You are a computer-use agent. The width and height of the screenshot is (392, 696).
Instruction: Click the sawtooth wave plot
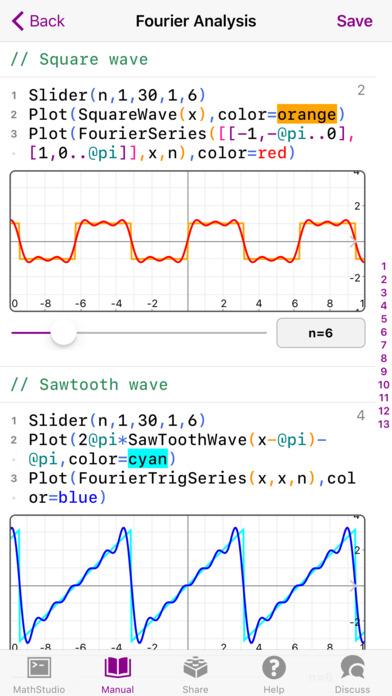coord(187,582)
